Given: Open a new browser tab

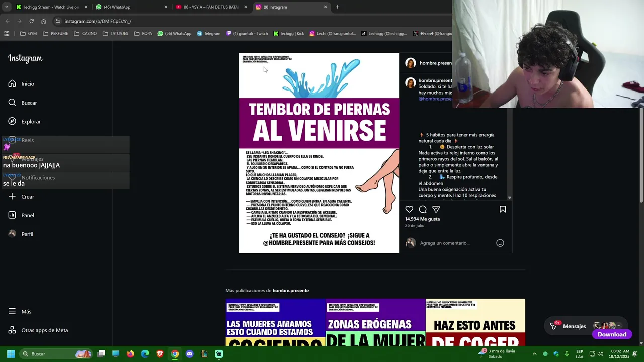Looking at the screenshot, I should pos(337,7).
